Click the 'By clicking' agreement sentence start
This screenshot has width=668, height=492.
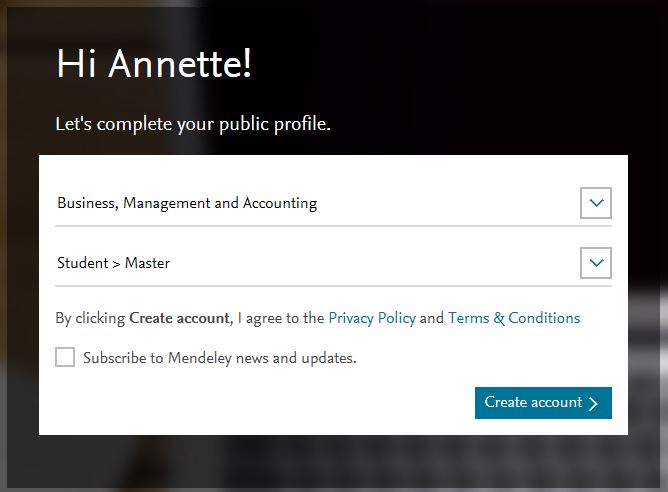pyautogui.click(x=91, y=318)
